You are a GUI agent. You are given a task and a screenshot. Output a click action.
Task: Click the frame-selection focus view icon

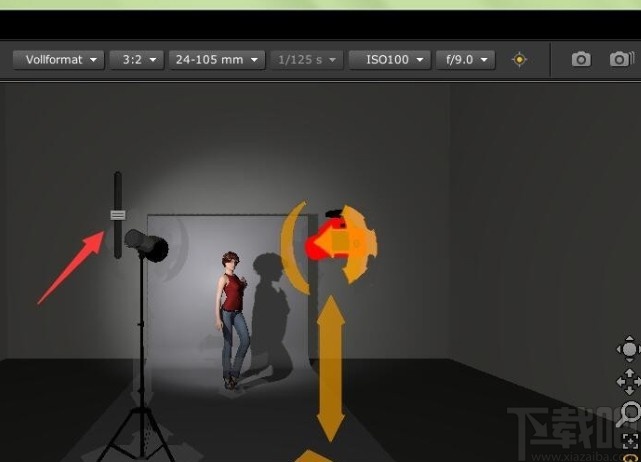(631, 441)
